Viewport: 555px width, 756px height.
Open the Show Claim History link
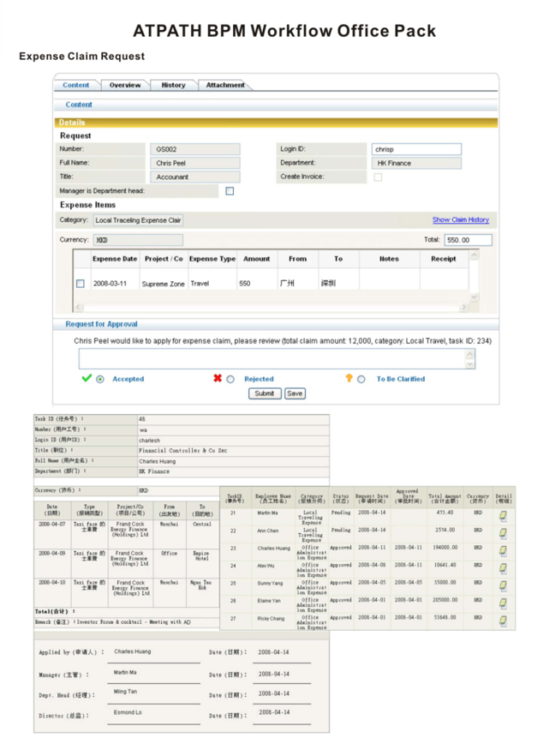tap(461, 219)
